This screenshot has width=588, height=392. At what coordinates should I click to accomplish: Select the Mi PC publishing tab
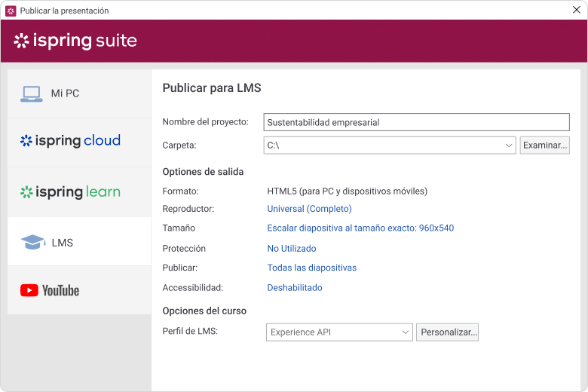point(79,93)
